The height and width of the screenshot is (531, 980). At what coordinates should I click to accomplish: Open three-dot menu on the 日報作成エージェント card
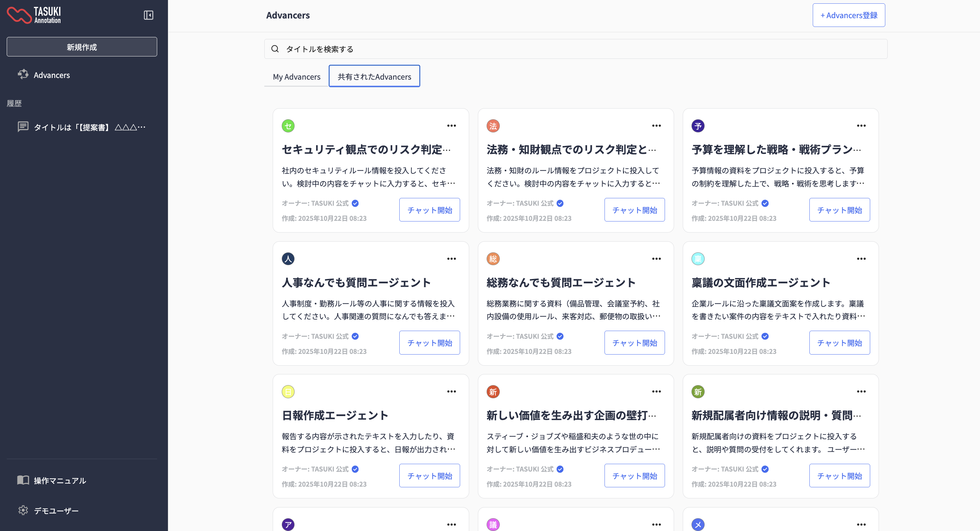pos(451,392)
